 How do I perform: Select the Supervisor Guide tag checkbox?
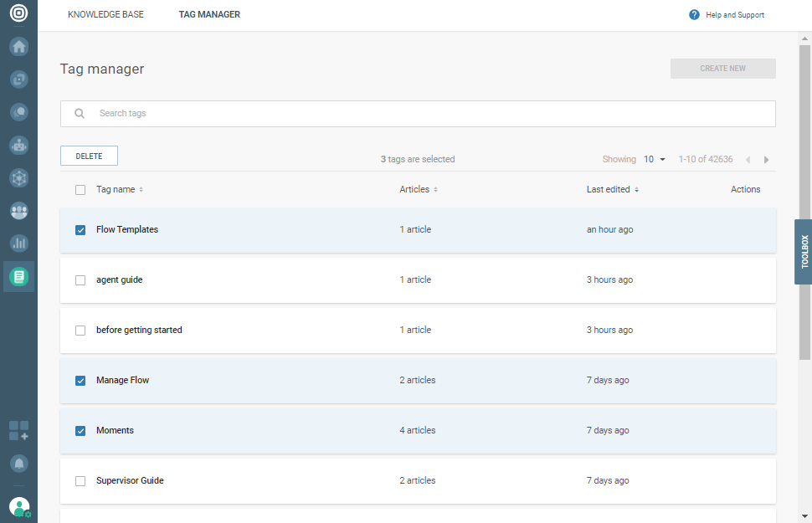tap(80, 480)
